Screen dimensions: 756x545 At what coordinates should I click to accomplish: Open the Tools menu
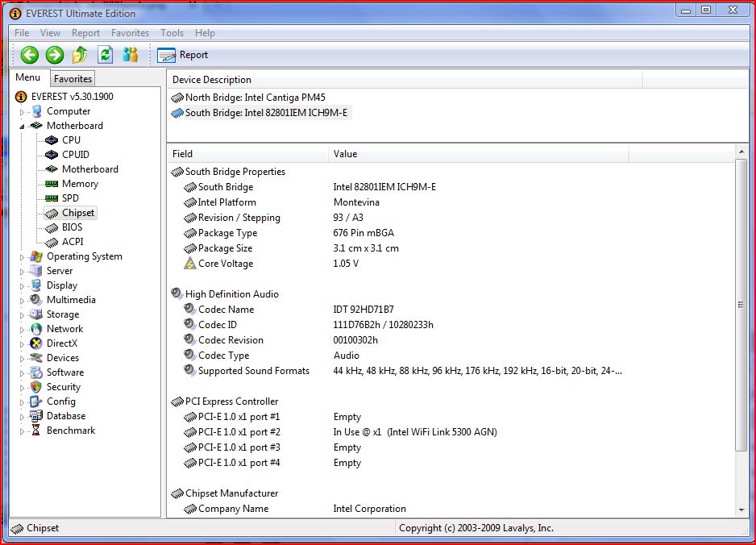172,33
